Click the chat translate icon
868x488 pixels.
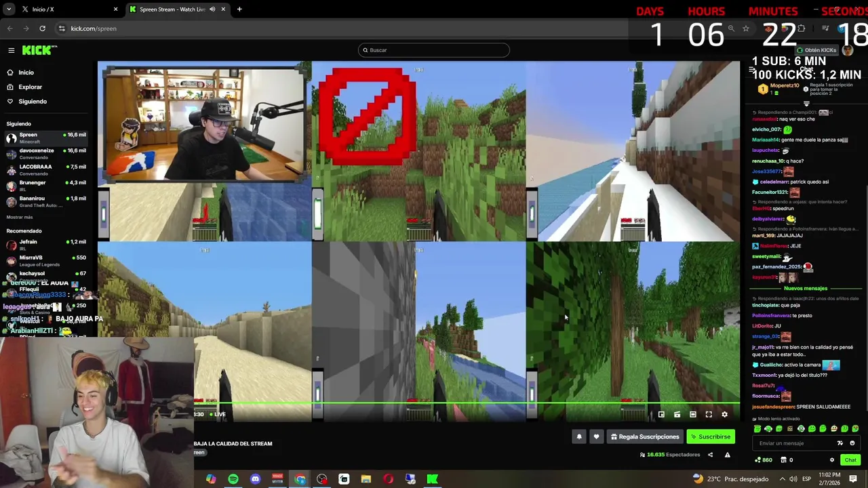[841, 443]
